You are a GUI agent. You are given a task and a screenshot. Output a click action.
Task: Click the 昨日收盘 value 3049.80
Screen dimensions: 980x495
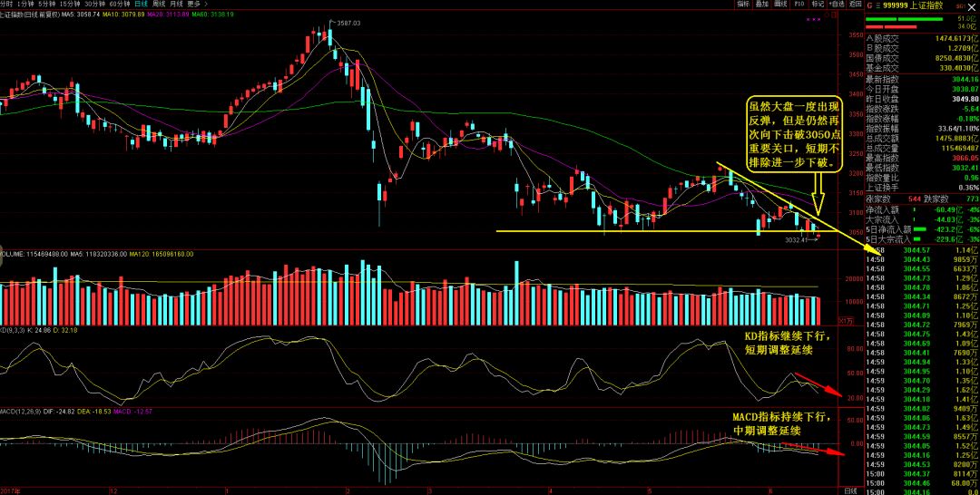tap(965, 99)
